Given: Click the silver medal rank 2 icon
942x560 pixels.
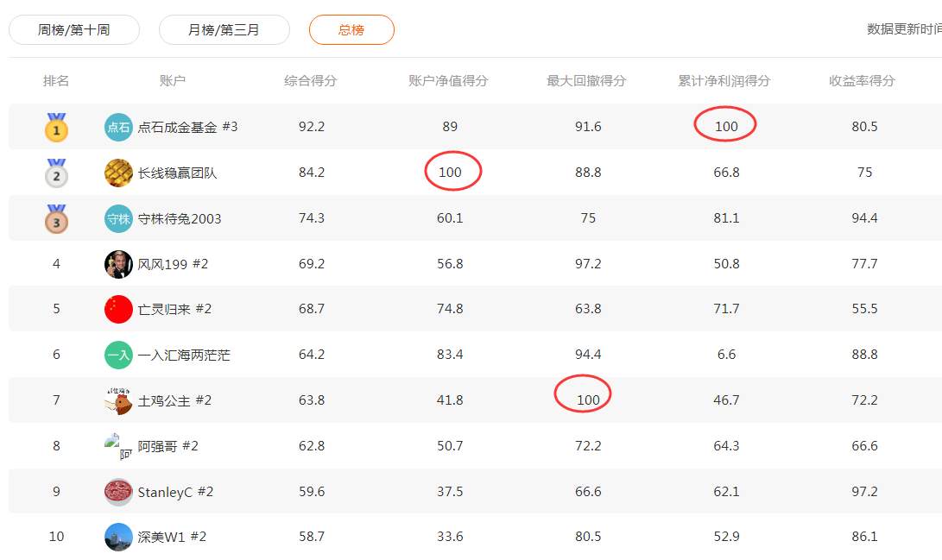Looking at the screenshot, I should coord(56,173).
